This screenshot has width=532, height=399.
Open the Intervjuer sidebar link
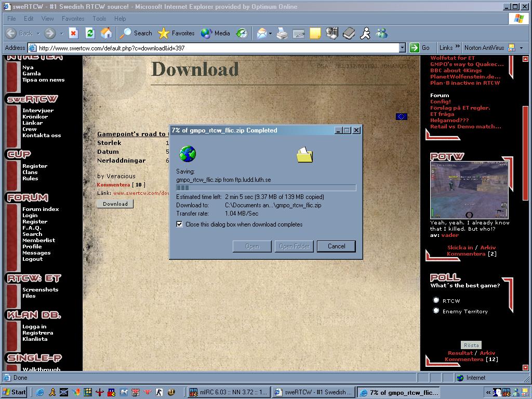click(38, 110)
